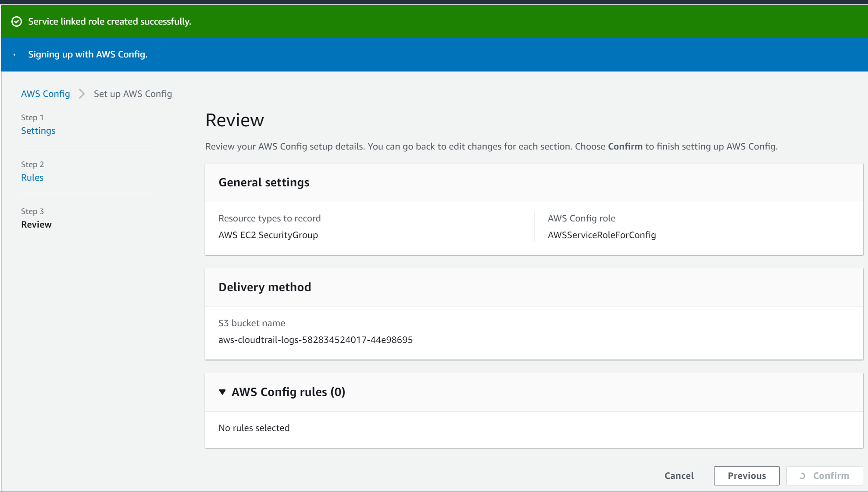
Task: Click the 'No rules selected' text
Action: click(x=254, y=428)
